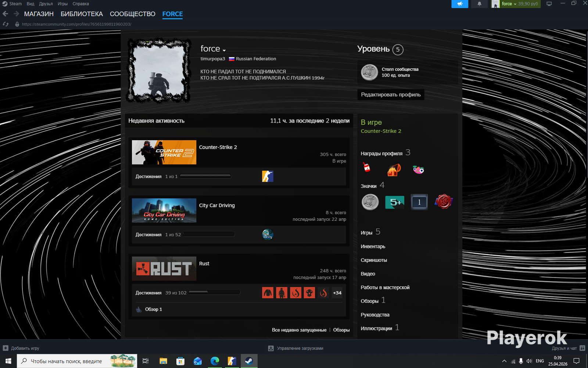Click the 5+ games collector badge
This screenshot has height=368, width=588.
click(x=395, y=202)
